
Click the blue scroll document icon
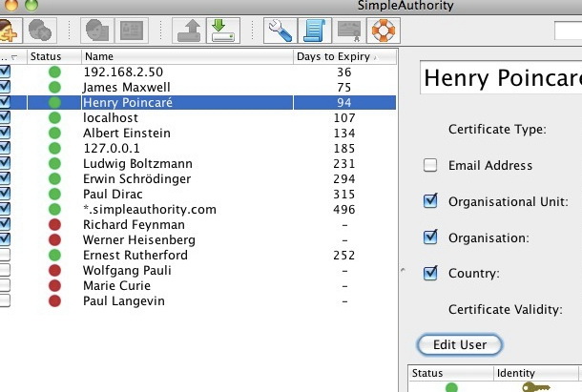coord(315,31)
